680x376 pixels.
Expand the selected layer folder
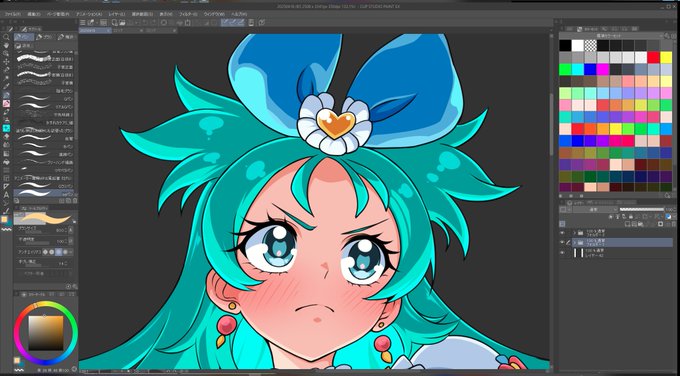point(575,242)
